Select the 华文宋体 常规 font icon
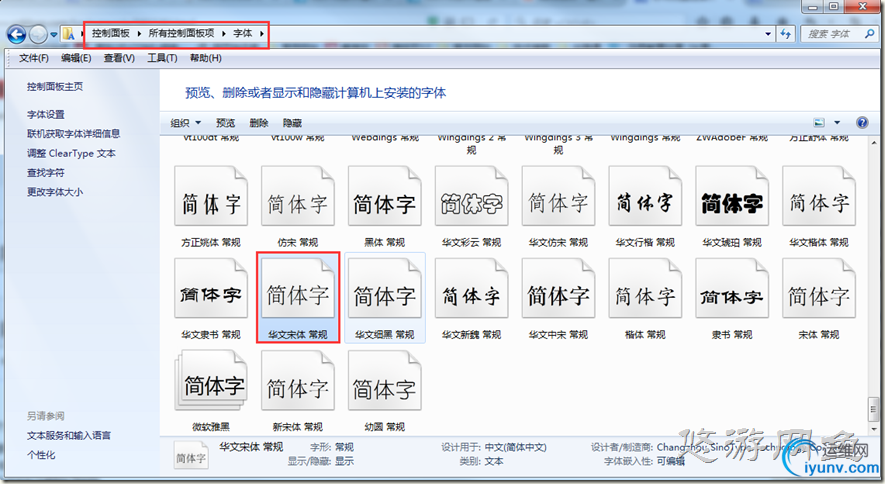The width and height of the screenshot is (885, 484). tap(298, 288)
